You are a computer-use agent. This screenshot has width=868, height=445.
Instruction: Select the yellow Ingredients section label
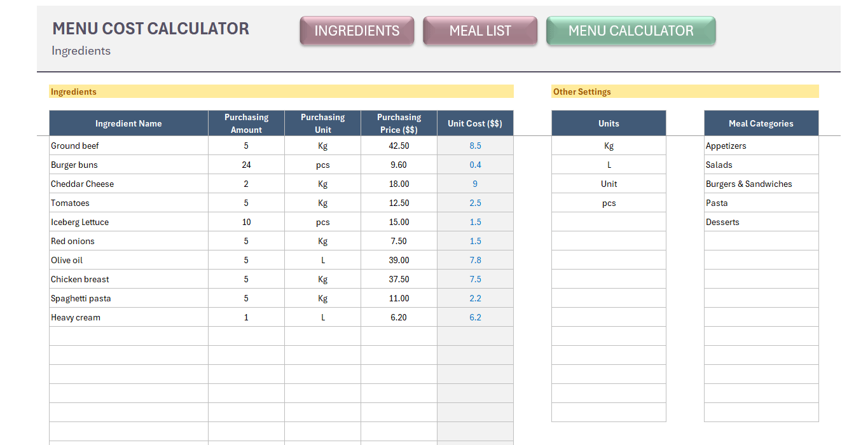click(x=281, y=92)
